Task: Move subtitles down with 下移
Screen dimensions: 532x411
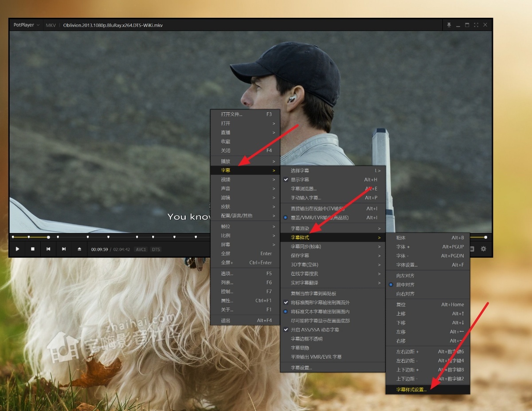Action: pos(428,323)
